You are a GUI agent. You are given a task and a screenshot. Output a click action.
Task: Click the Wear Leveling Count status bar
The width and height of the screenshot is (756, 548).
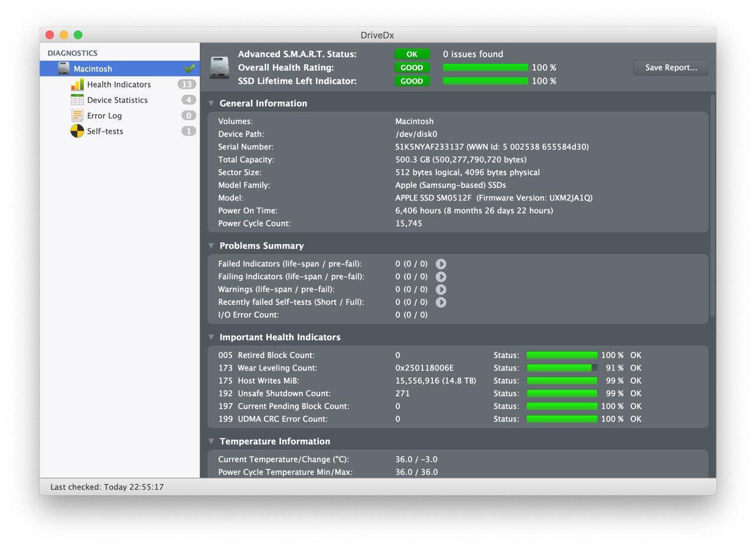[562, 368]
